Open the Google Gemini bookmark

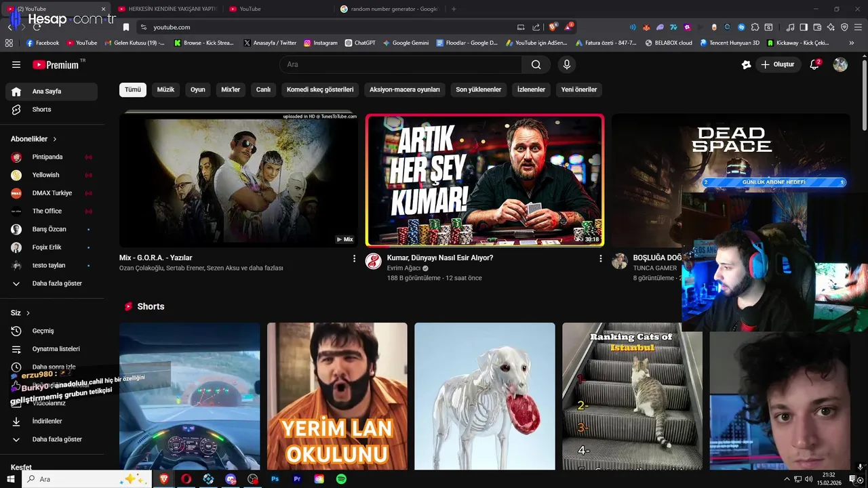coord(406,43)
